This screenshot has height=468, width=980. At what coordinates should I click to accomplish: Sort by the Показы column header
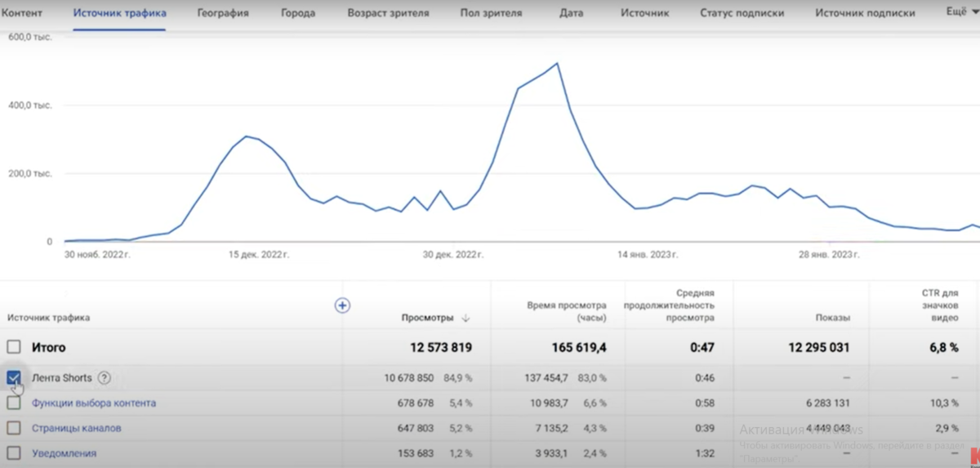[832, 318]
